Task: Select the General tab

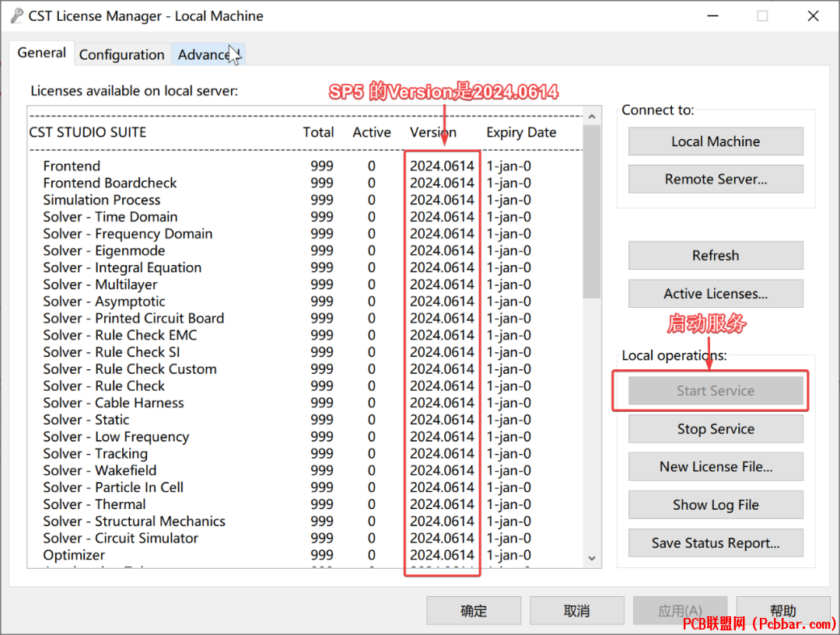Action: pyautogui.click(x=41, y=53)
